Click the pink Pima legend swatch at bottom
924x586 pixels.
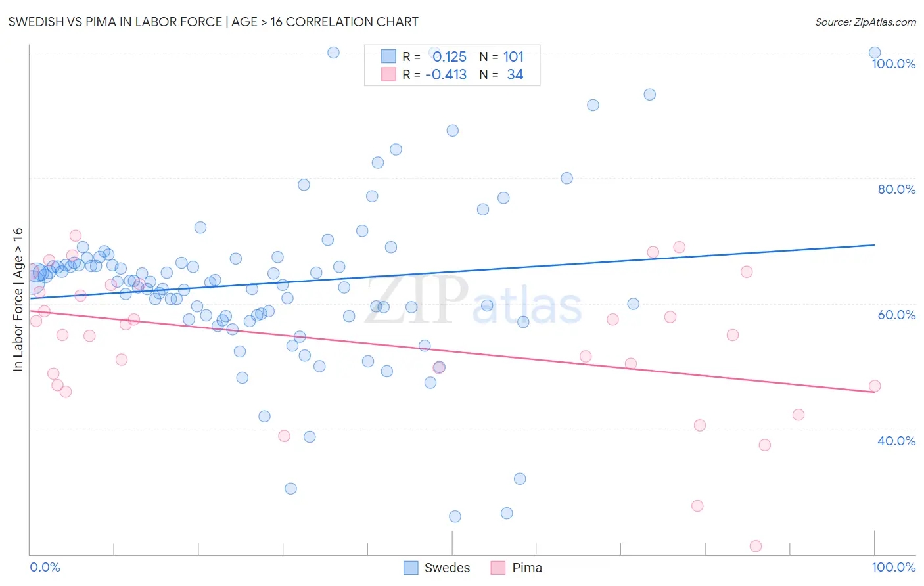pos(497,568)
